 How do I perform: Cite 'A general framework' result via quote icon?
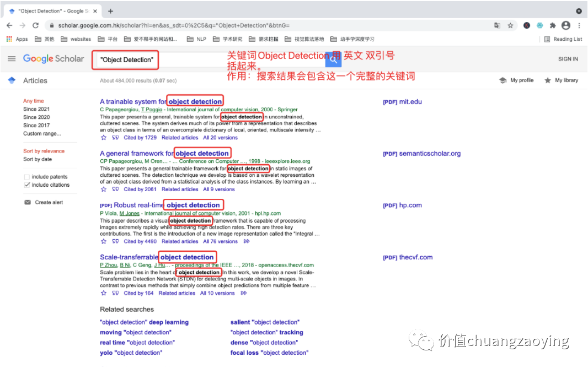[x=115, y=189]
